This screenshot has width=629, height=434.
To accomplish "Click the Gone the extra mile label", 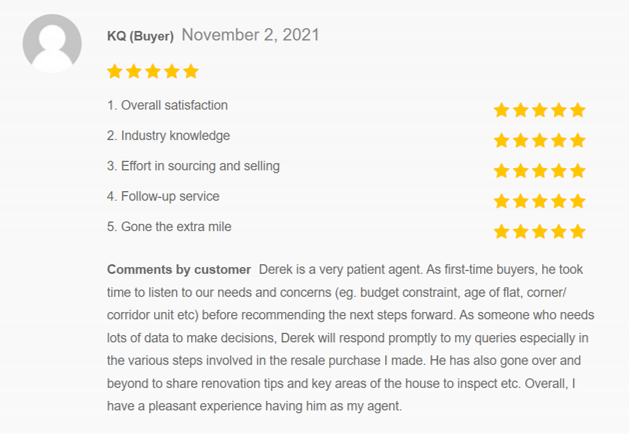I will click(x=169, y=226).
